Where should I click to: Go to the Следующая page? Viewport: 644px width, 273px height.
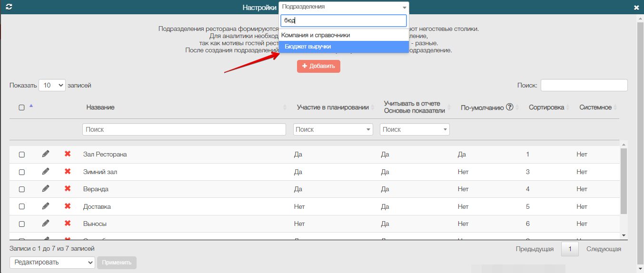(603, 249)
